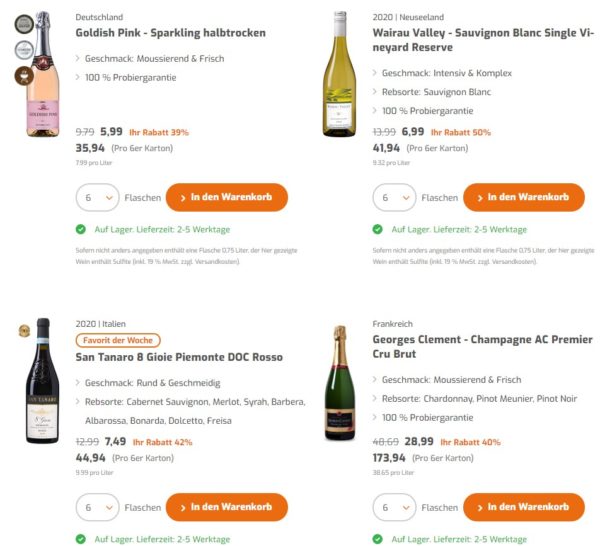Click green stock checkmark under San Tanaro
This screenshot has width=600, height=546.
pos(81,539)
